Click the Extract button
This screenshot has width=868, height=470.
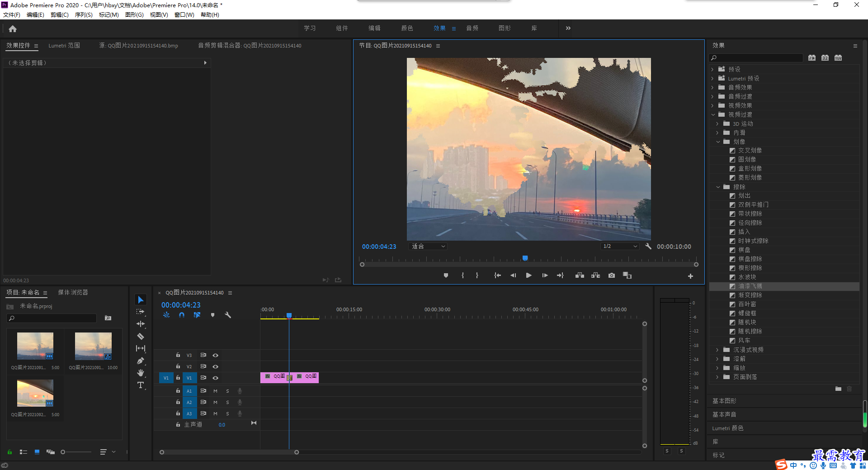(x=596, y=275)
